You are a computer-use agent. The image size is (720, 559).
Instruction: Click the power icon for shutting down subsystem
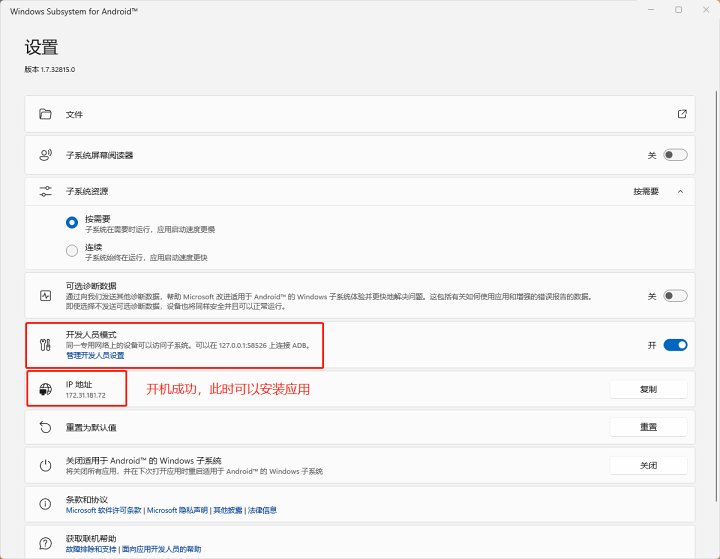tap(45, 465)
